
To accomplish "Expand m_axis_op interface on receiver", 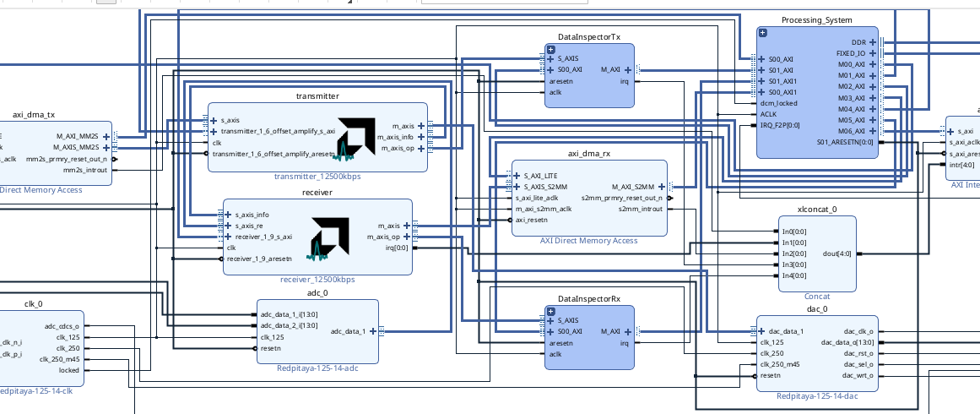I will click(407, 237).
